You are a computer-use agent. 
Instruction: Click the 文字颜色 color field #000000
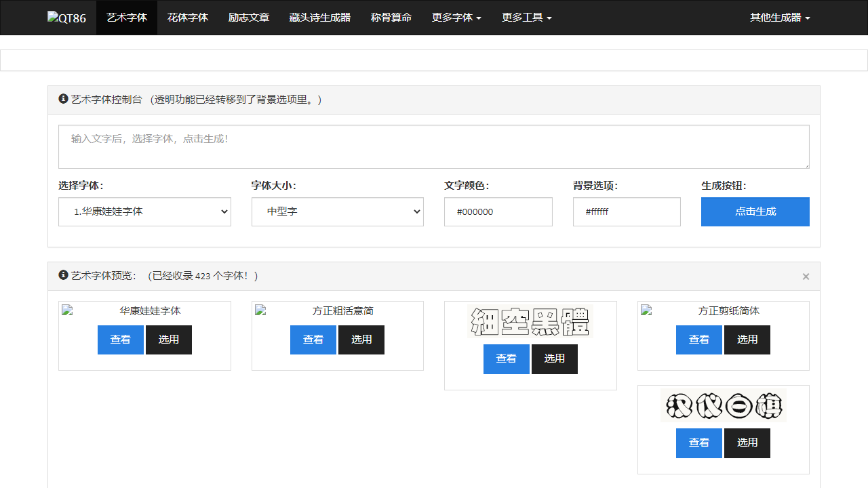(498, 211)
